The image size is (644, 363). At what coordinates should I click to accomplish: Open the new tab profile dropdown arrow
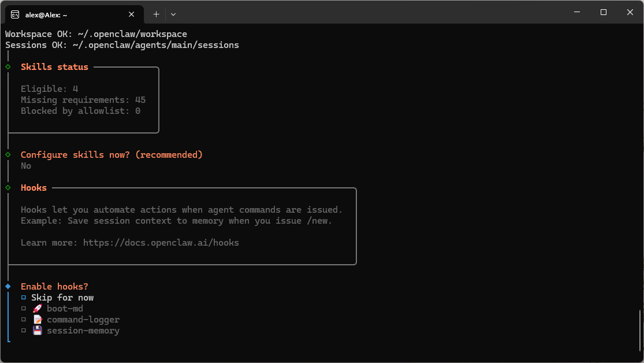tap(173, 14)
